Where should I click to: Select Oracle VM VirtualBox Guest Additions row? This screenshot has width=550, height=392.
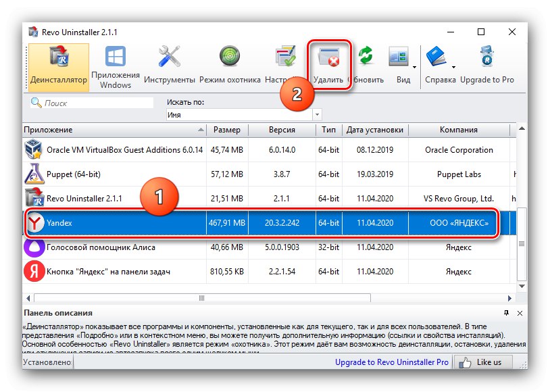point(269,150)
